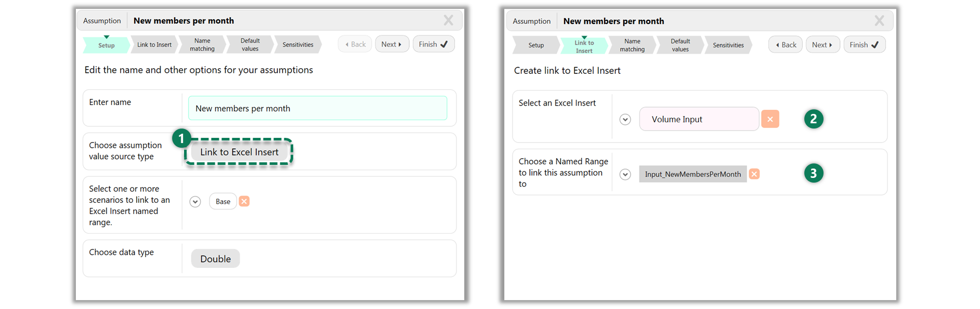
Task: Clear the Volume Input Excel Insert selection
Action: point(770,119)
